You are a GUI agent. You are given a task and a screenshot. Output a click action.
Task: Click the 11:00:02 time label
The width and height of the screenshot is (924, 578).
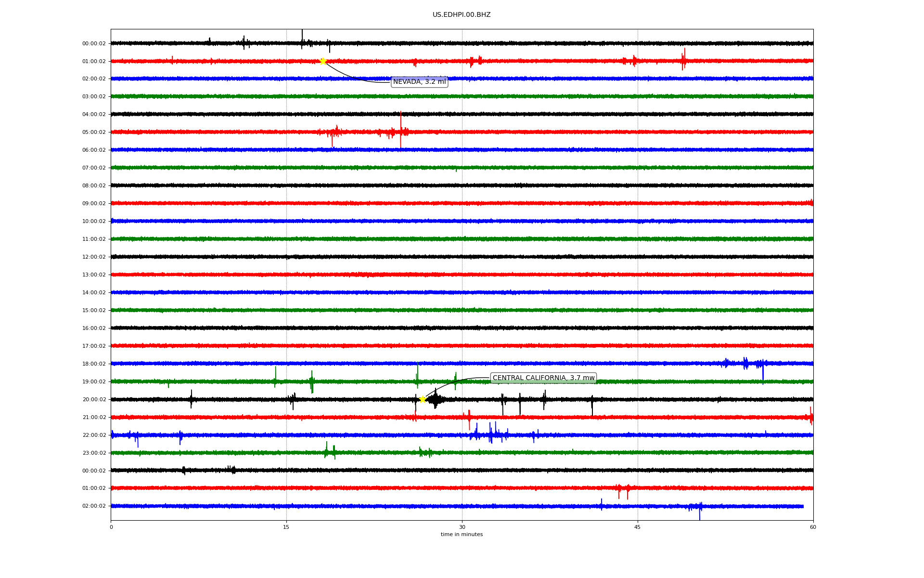pyautogui.click(x=94, y=239)
